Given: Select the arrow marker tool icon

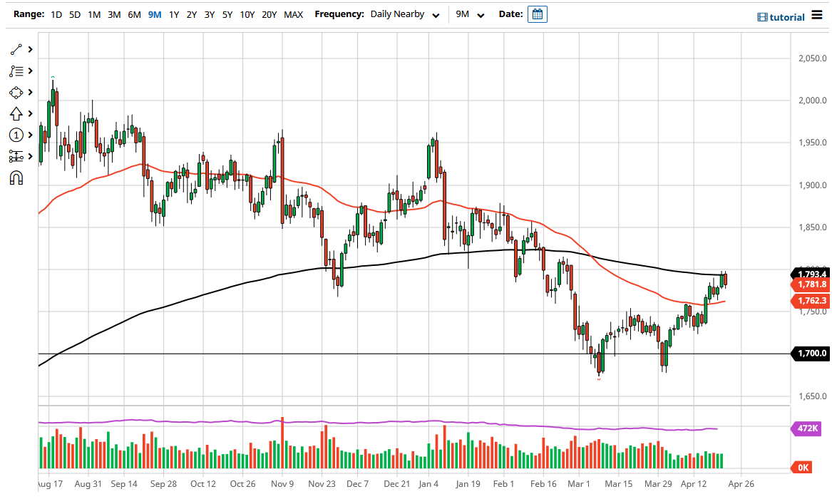Looking at the screenshot, I should [x=16, y=113].
